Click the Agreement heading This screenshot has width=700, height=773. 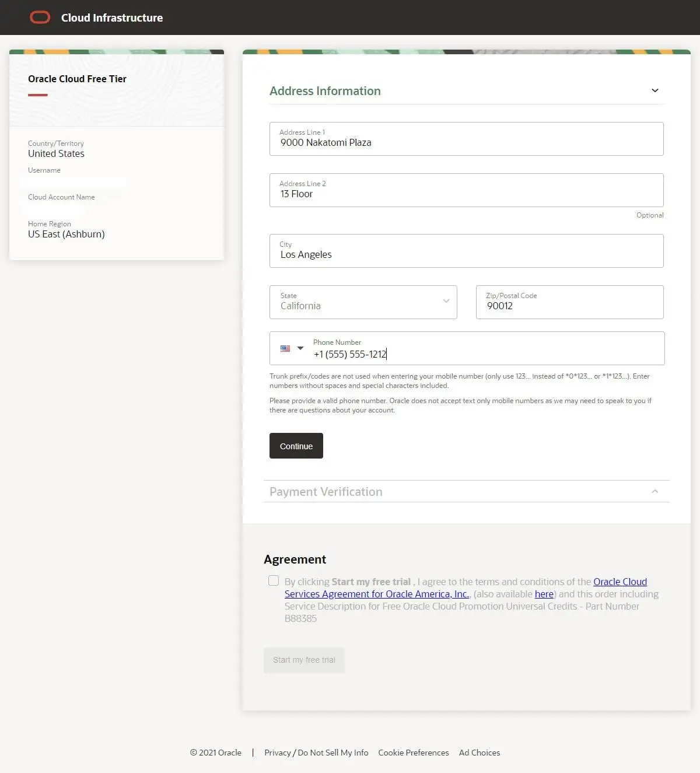[x=295, y=559]
